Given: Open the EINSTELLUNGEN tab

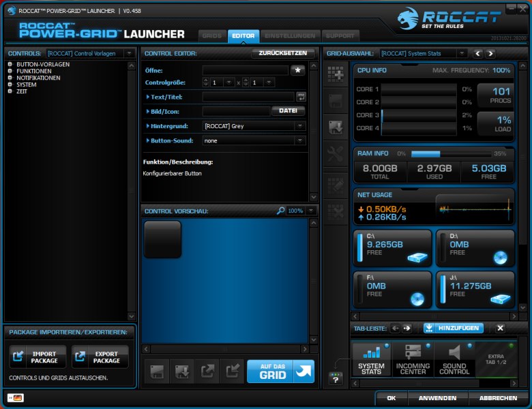Looking at the screenshot, I should (290, 36).
